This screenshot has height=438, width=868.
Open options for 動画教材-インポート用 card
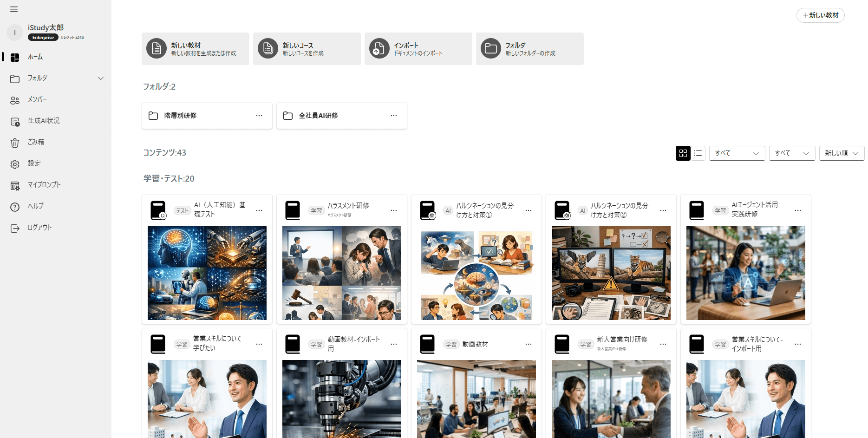pos(394,344)
